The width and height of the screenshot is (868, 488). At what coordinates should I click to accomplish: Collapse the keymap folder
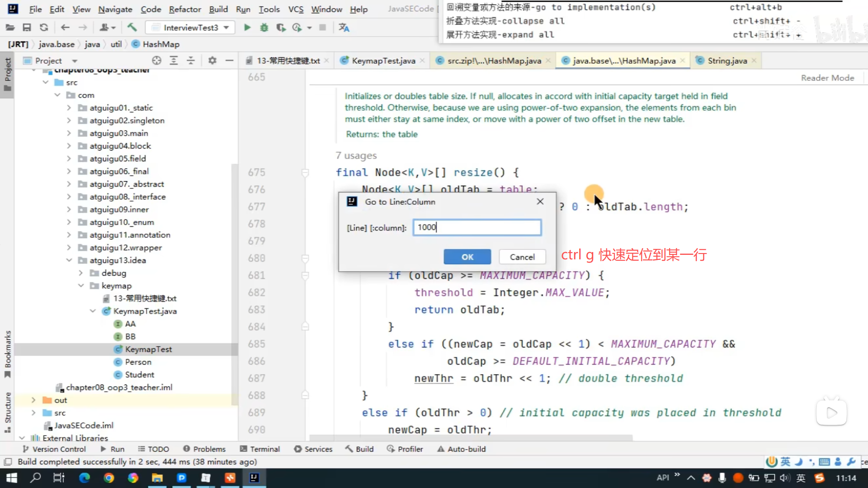coord(81,286)
